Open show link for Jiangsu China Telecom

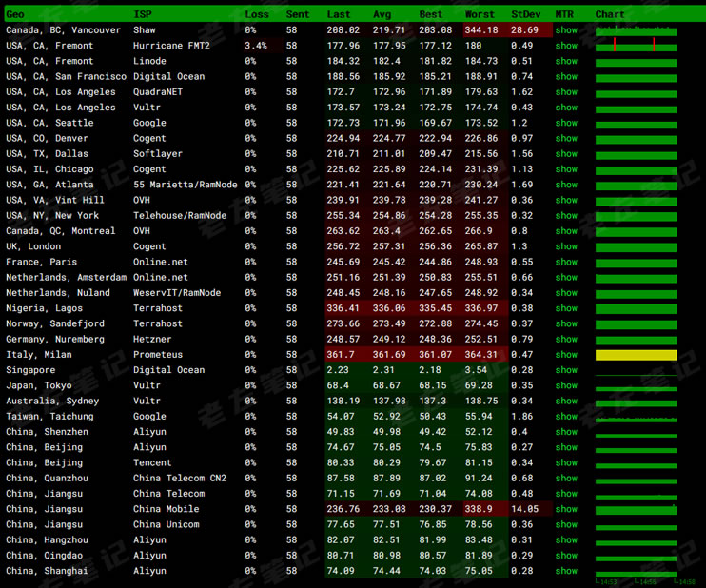click(x=566, y=494)
